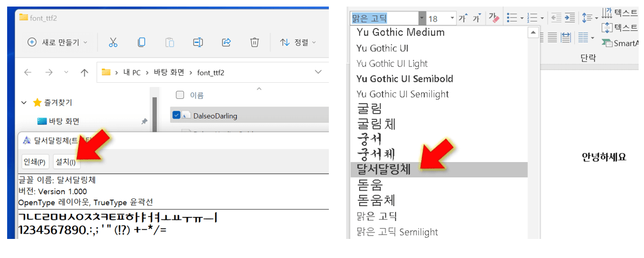
Task: Open 바탕 화면 in the sidebar
Action: pyautogui.click(x=64, y=121)
